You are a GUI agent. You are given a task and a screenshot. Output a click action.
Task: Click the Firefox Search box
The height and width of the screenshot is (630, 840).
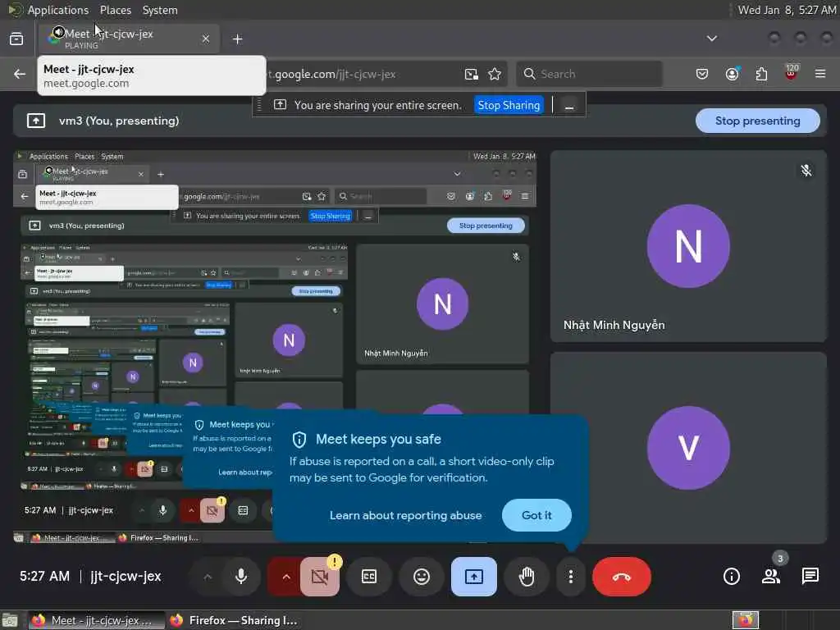pyautogui.click(x=589, y=74)
